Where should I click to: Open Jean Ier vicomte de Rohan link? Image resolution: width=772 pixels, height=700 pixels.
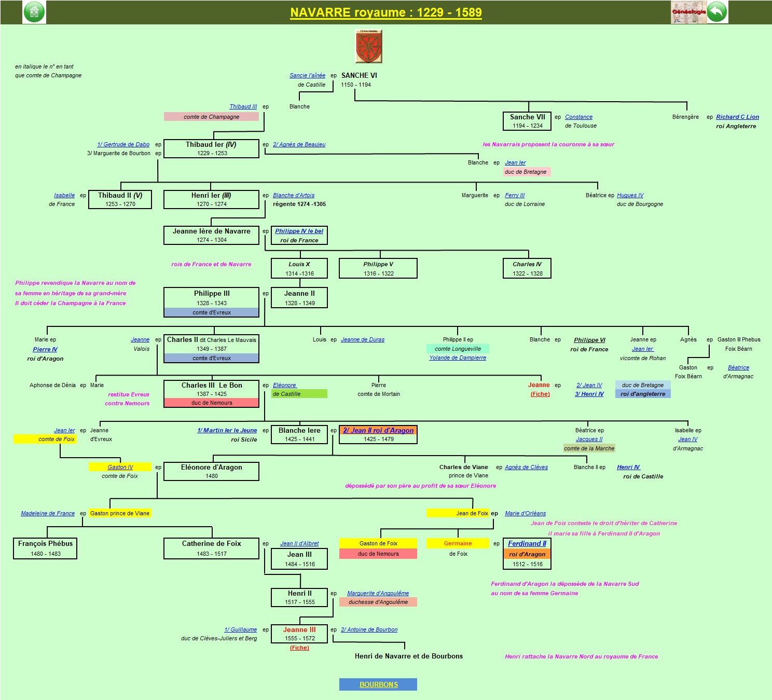(643, 349)
